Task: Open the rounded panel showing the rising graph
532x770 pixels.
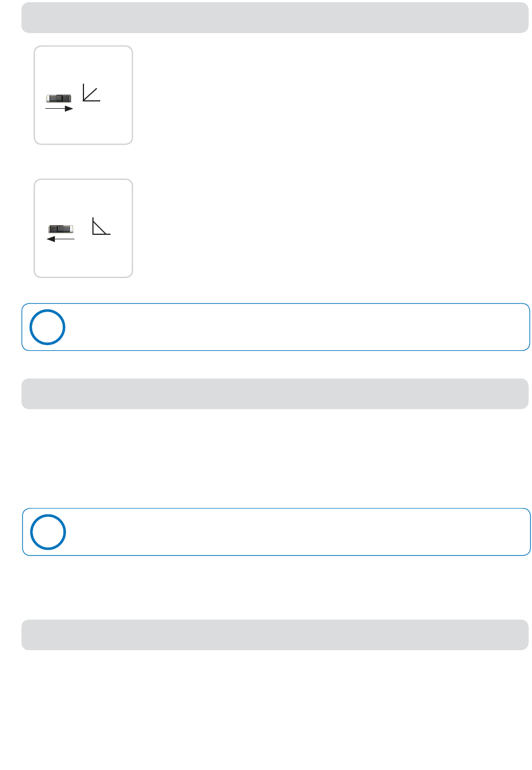Action: 83,95
